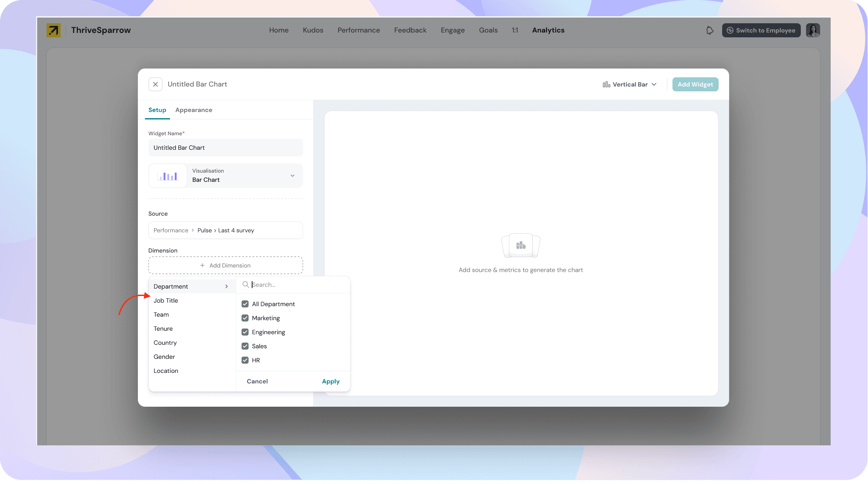Open the Goals section
Screen dimensions: 868x484
(488, 30)
